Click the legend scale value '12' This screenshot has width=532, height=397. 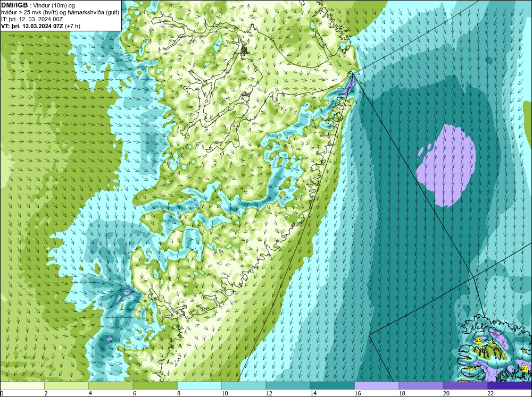(x=269, y=393)
